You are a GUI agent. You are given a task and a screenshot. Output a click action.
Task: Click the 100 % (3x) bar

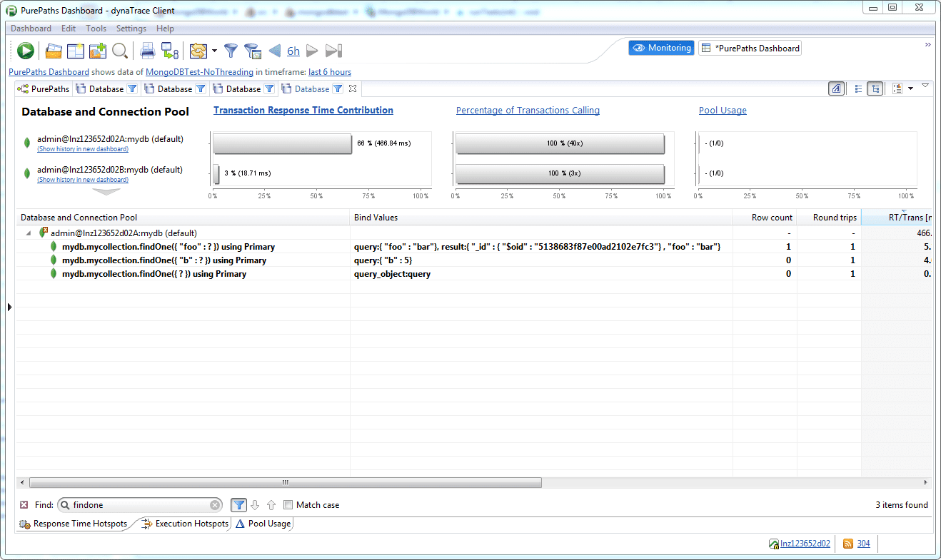click(560, 173)
